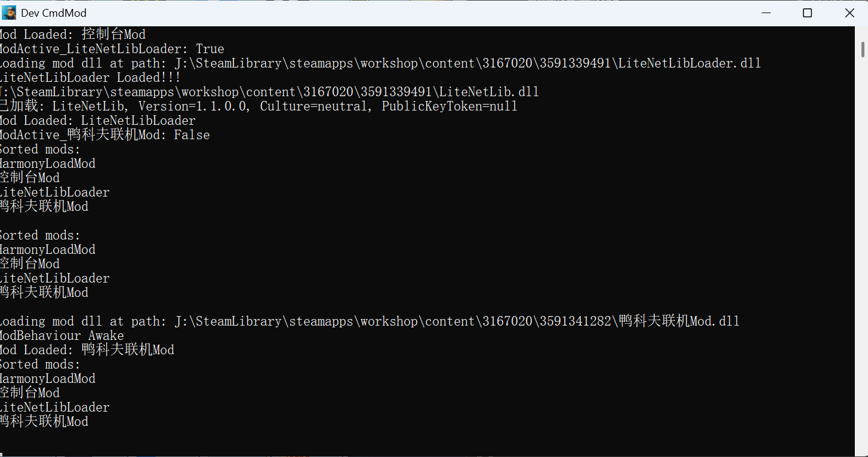
Task: Click the "LiteNetLibLoader Loaded!!!" line
Action: click(90, 78)
